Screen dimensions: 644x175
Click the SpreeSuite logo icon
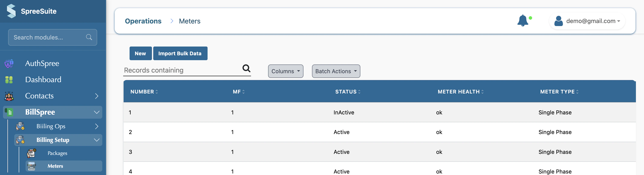[11, 11]
